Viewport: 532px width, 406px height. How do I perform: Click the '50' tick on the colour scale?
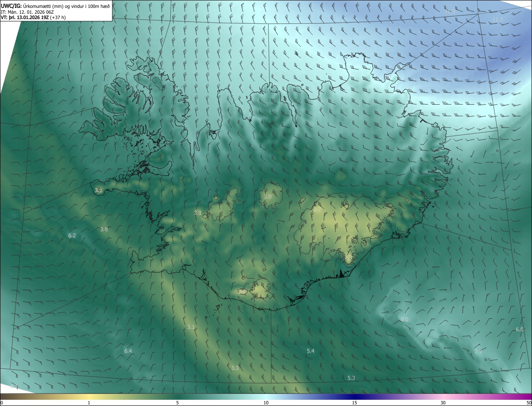pyautogui.click(x=529, y=403)
